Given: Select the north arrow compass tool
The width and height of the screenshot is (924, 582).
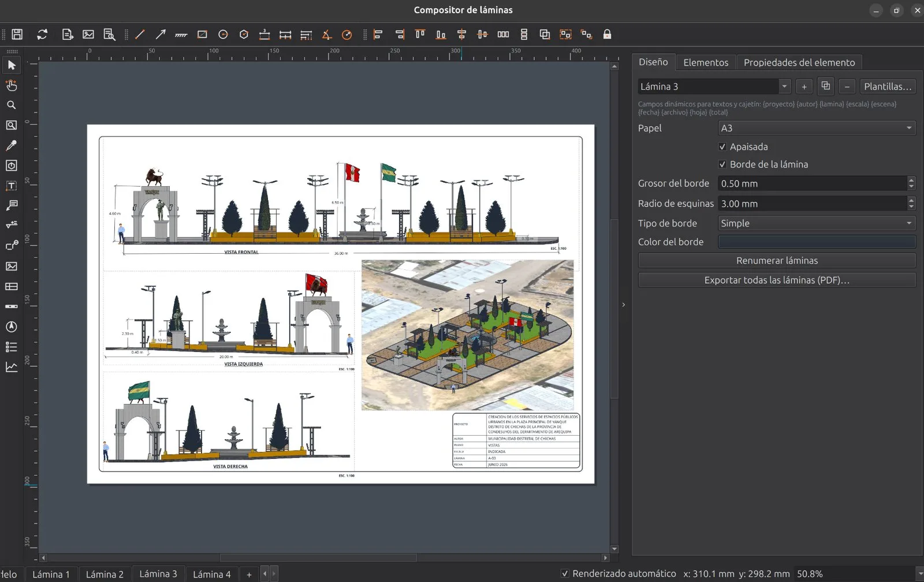Looking at the screenshot, I should (x=12, y=327).
